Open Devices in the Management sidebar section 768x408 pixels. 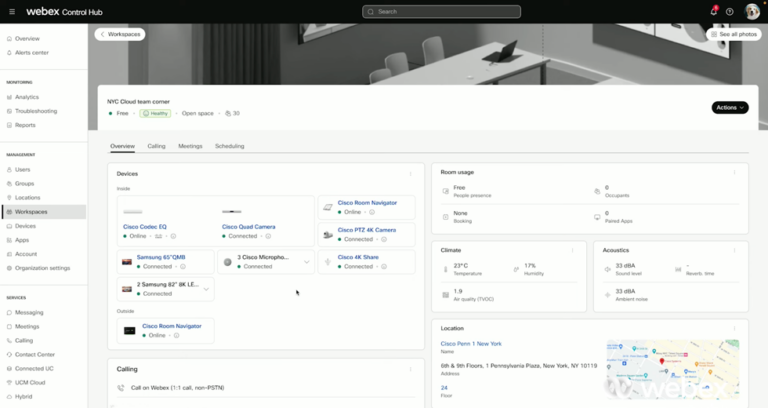click(25, 226)
